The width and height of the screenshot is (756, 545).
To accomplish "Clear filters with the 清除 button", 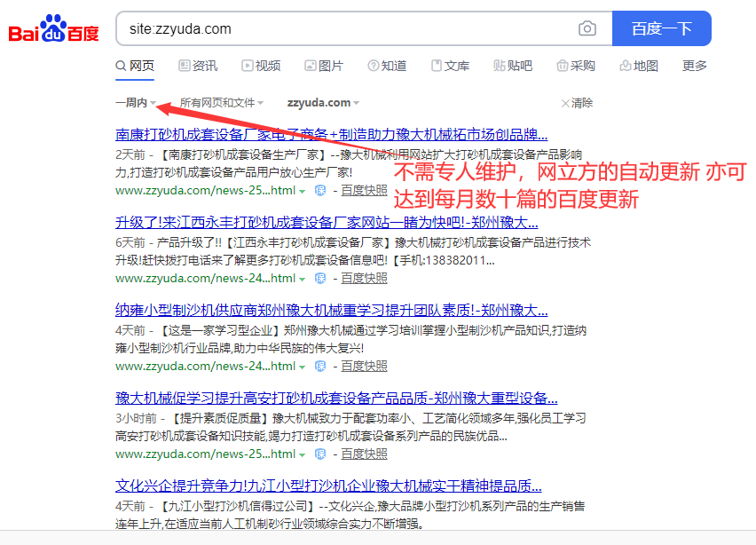I will click(577, 103).
